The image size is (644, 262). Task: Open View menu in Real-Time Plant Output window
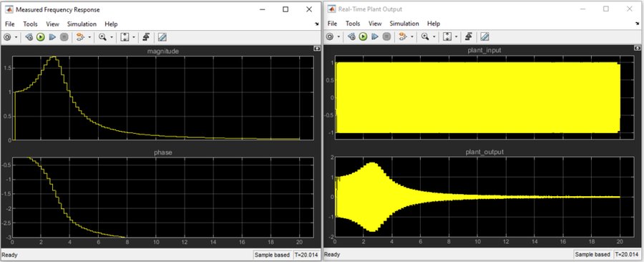click(375, 24)
